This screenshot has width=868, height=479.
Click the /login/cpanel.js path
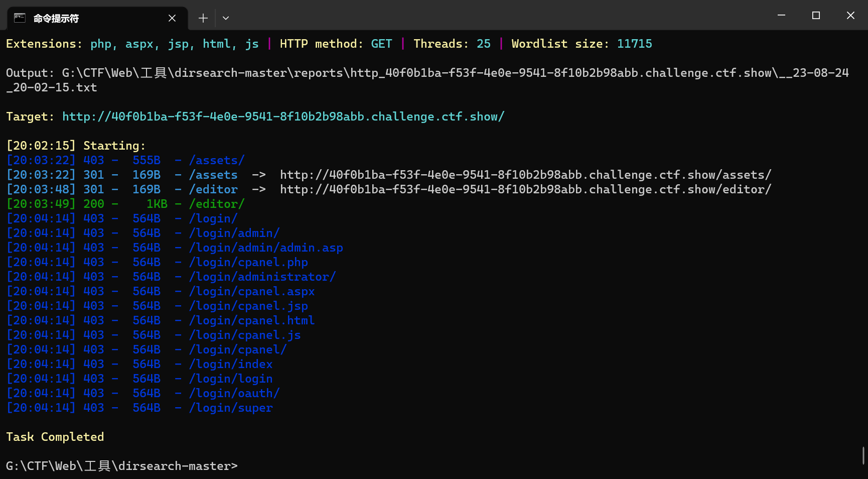click(x=245, y=335)
